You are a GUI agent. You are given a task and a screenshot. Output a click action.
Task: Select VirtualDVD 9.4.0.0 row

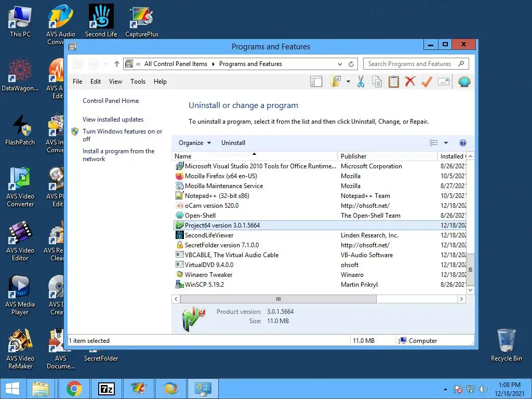click(320, 265)
